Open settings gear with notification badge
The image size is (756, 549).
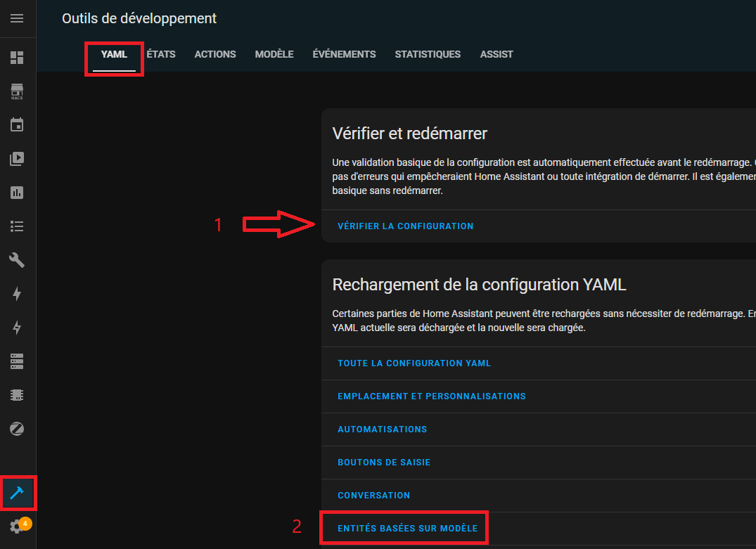tap(18, 526)
